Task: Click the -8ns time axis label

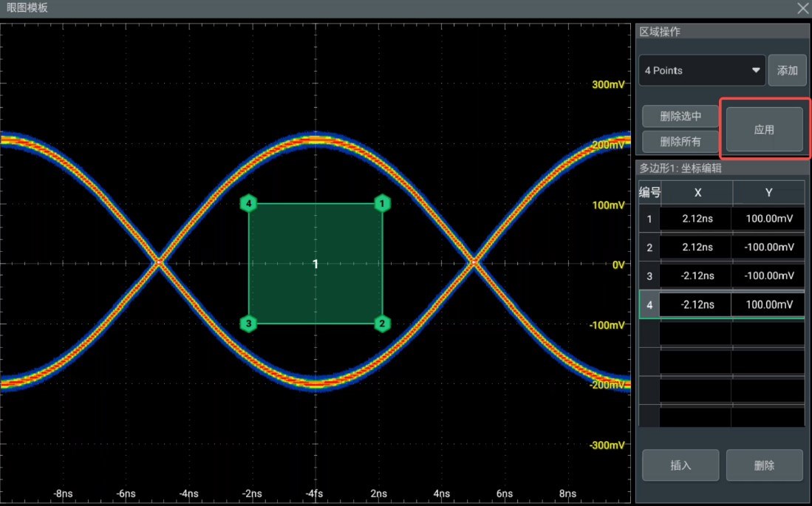Action: coord(63,493)
